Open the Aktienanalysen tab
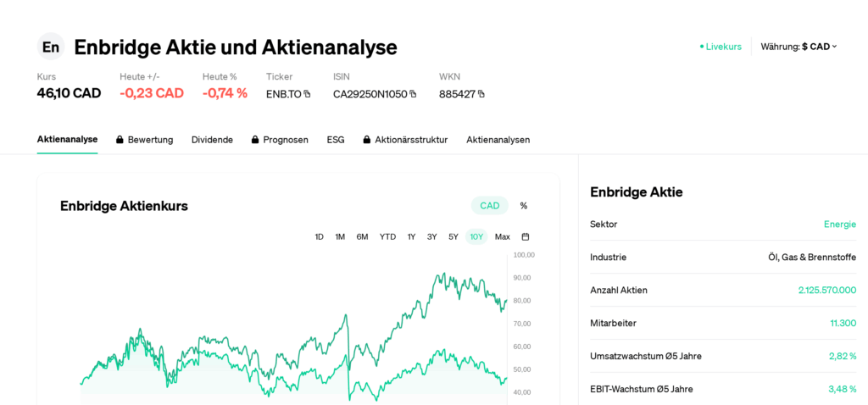The image size is (868, 405). [x=498, y=140]
